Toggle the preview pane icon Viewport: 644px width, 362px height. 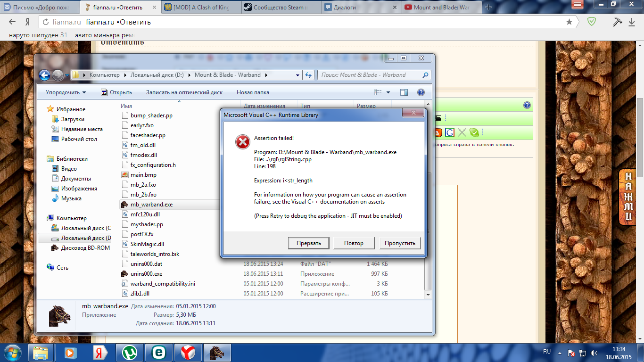pyautogui.click(x=404, y=92)
